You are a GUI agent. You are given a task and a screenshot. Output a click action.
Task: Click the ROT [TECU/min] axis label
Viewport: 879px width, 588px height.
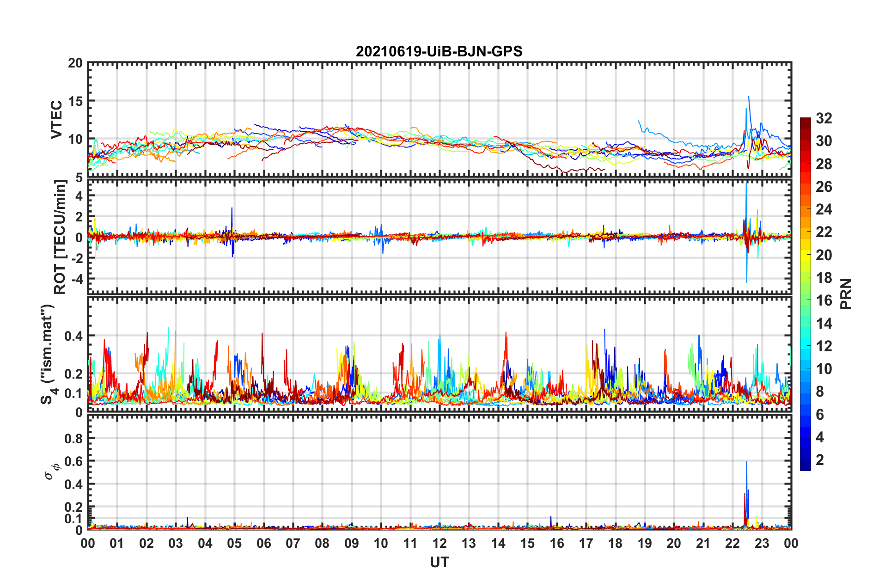pyautogui.click(x=60, y=237)
